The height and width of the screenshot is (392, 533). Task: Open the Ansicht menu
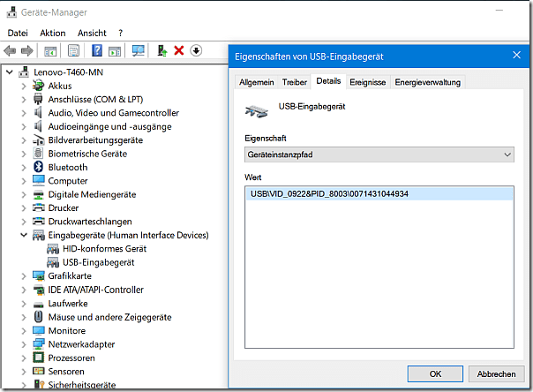click(92, 33)
